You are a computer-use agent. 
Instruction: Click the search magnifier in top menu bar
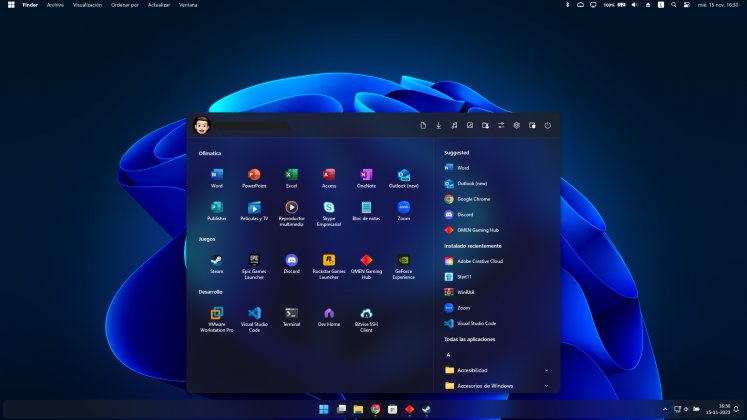[674, 5]
